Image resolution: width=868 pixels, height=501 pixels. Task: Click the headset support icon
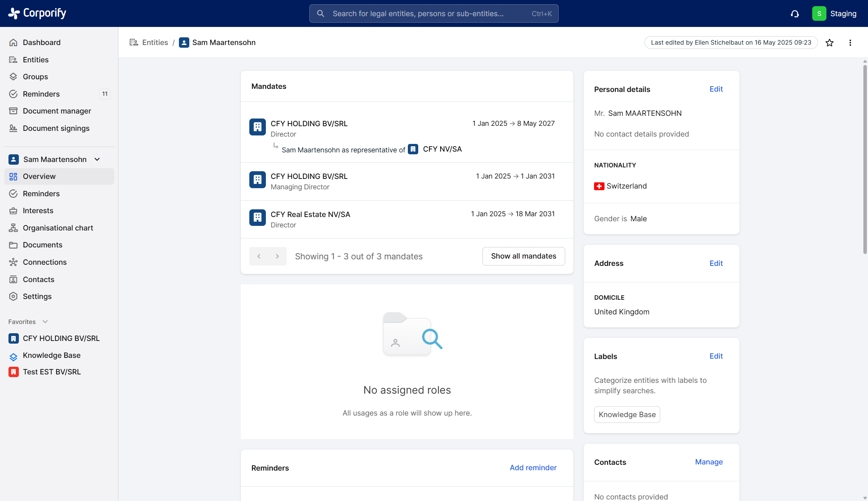[x=795, y=14]
